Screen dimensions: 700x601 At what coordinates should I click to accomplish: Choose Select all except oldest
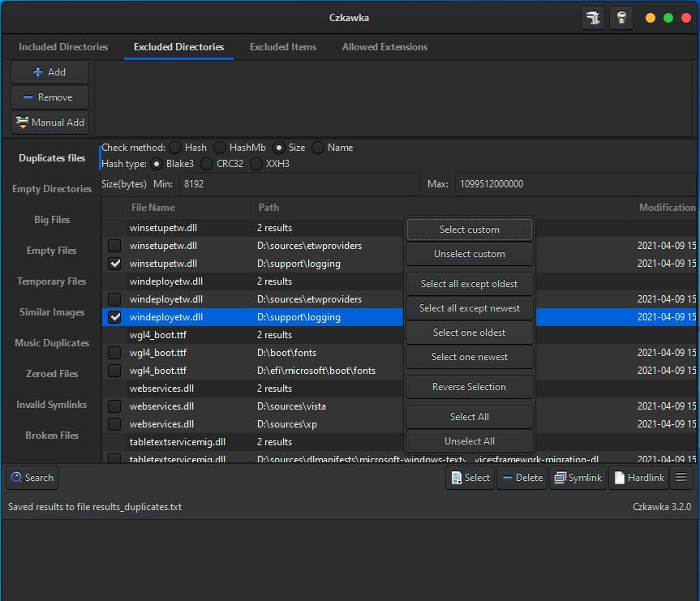(x=469, y=284)
